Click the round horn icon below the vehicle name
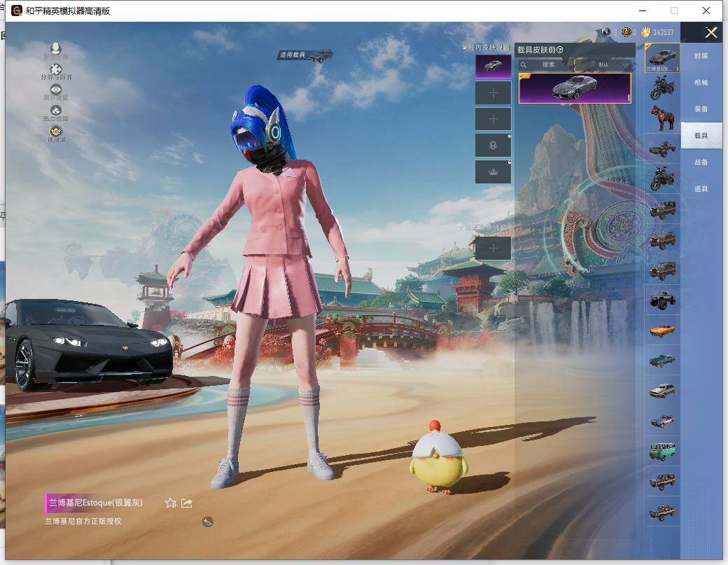The height and width of the screenshot is (565, 728). click(207, 521)
